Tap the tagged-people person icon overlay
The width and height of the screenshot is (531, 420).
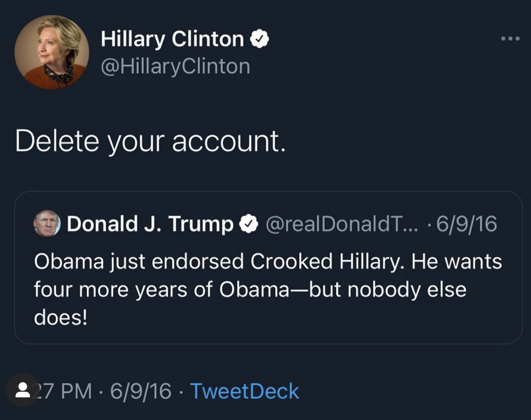click(22, 390)
